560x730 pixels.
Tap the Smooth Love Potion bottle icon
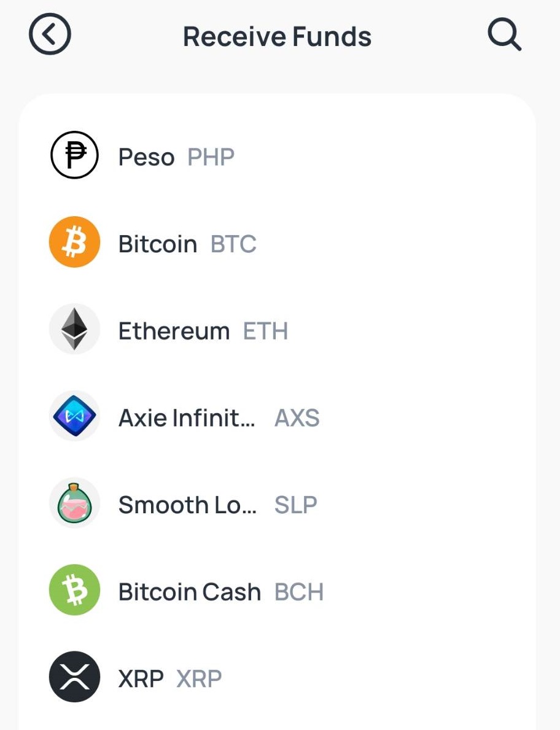click(x=74, y=503)
